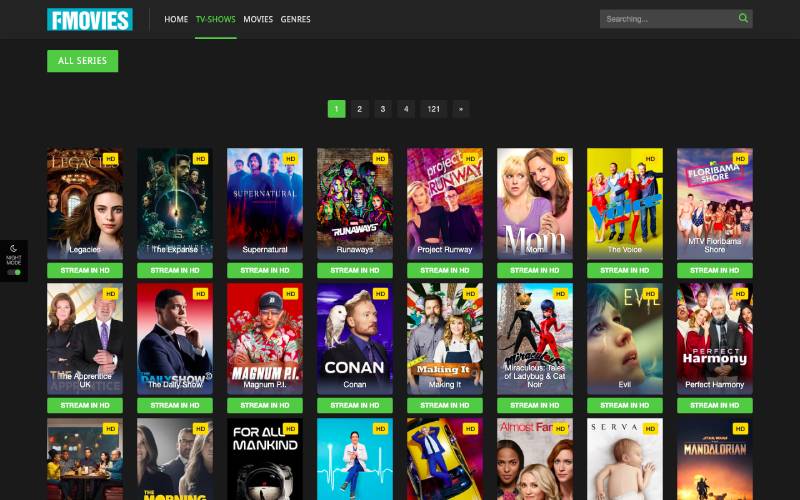
Task: Click the HD badge on Supernatural
Action: 290,159
